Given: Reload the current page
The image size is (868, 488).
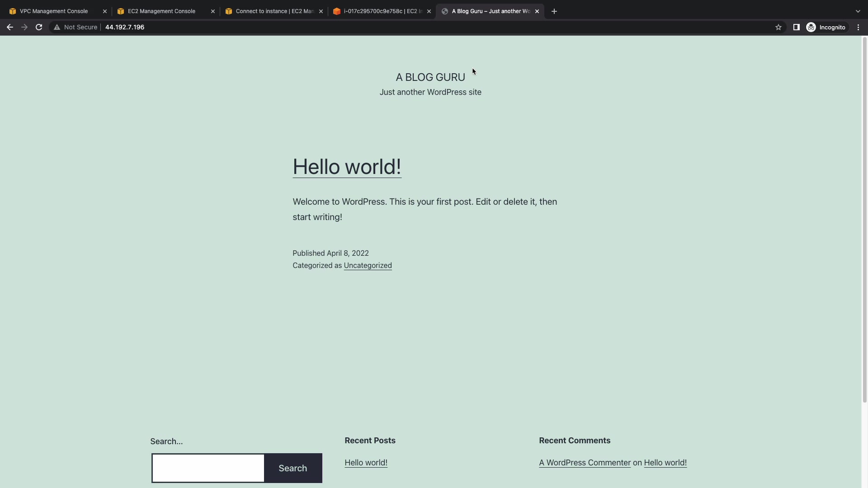Looking at the screenshot, I should (x=39, y=27).
